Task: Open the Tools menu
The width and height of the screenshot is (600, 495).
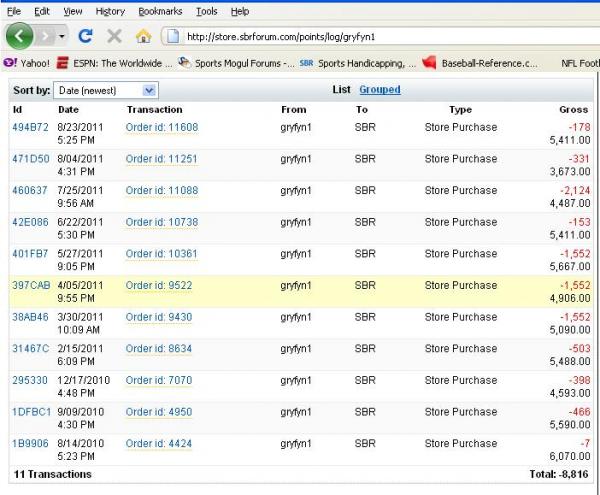Action: pyautogui.click(x=207, y=11)
